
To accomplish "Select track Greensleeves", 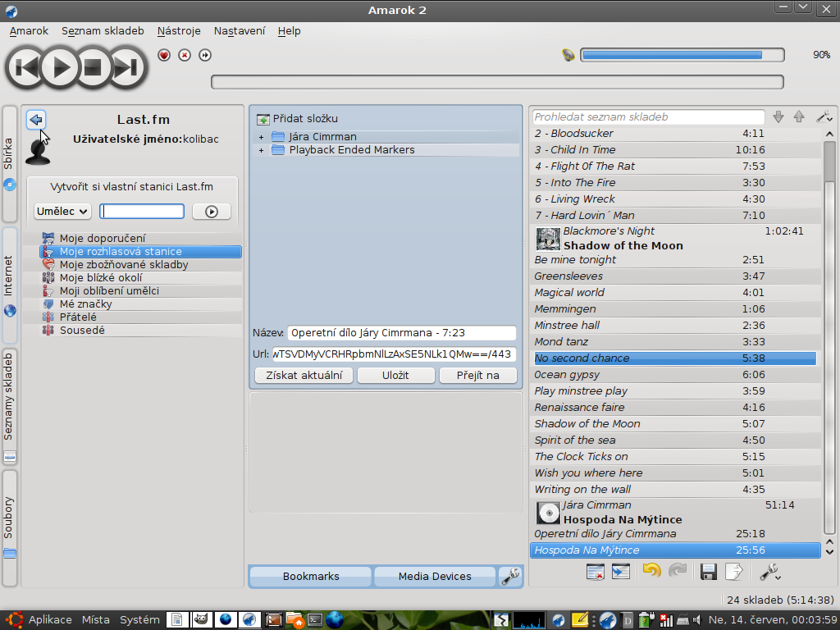I will coord(675,276).
